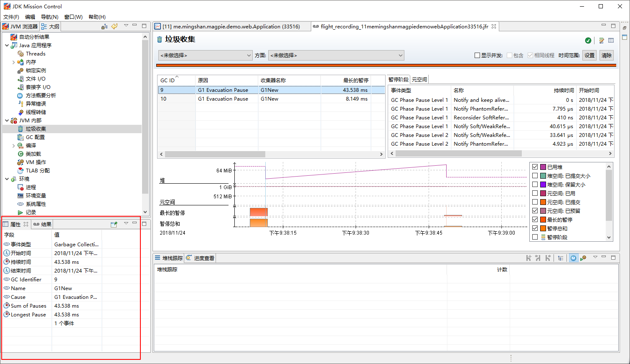Open the 导航(N) menu
The height and width of the screenshot is (364, 630).
(49, 17)
